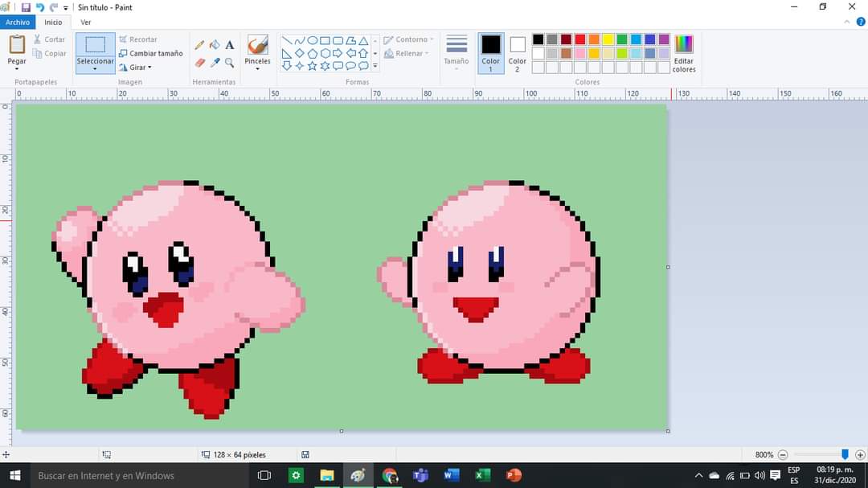Viewport: 868px width, 488px height.
Task: Open Editar colores dialog
Action: (x=683, y=53)
